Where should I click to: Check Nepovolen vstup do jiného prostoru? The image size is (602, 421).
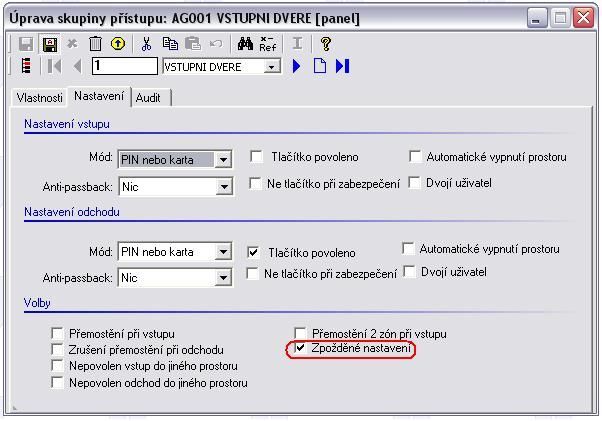(x=57, y=366)
